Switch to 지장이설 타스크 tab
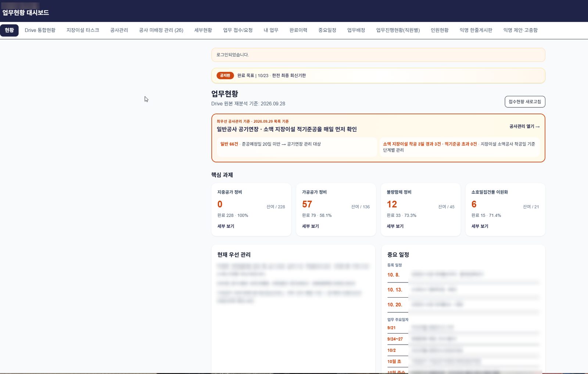The width and height of the screenshot is (588, 374). pos(83,30)
